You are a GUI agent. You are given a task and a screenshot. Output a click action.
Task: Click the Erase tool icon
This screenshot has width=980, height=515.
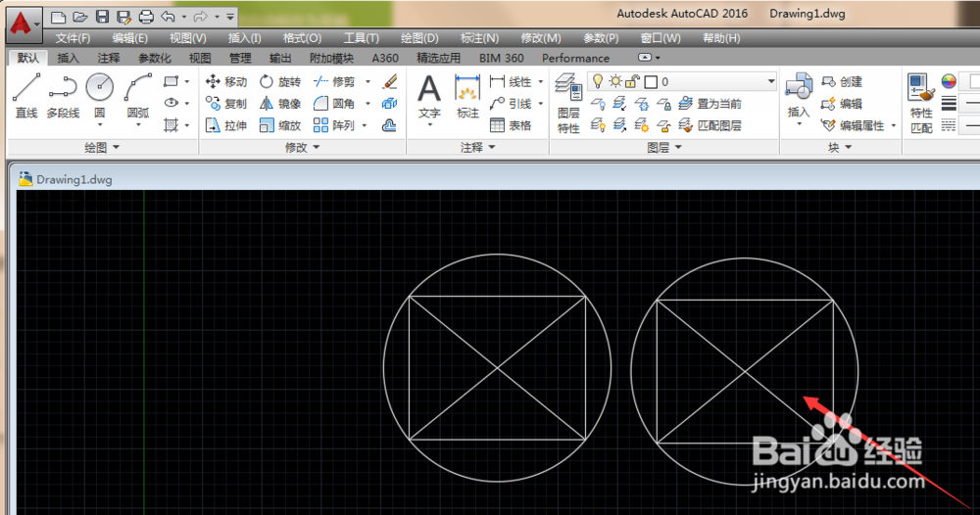[x=390, y=82]
